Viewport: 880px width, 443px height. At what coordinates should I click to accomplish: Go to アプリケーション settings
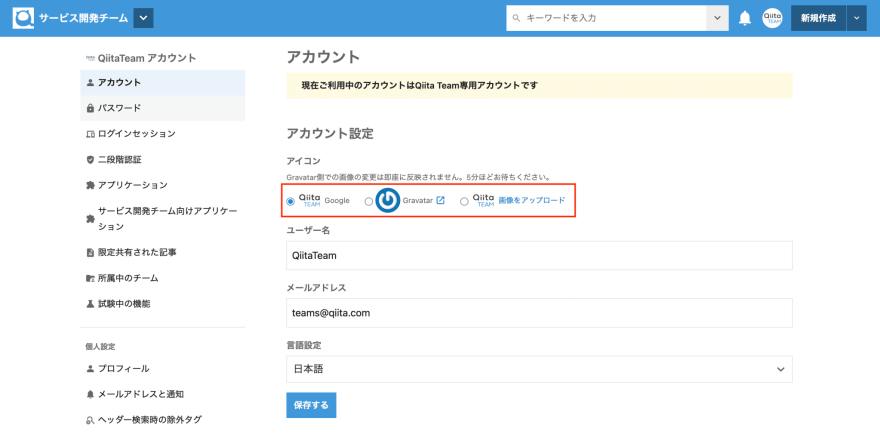163,185
